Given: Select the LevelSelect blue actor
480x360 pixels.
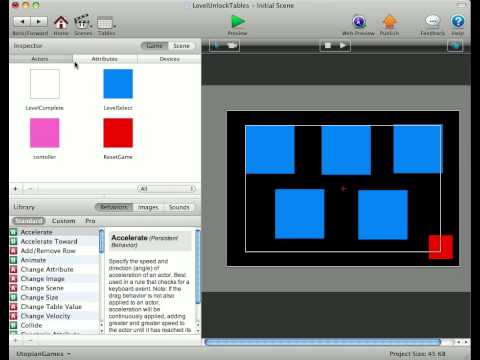Looking at the screenshot, I should point(118,84).
